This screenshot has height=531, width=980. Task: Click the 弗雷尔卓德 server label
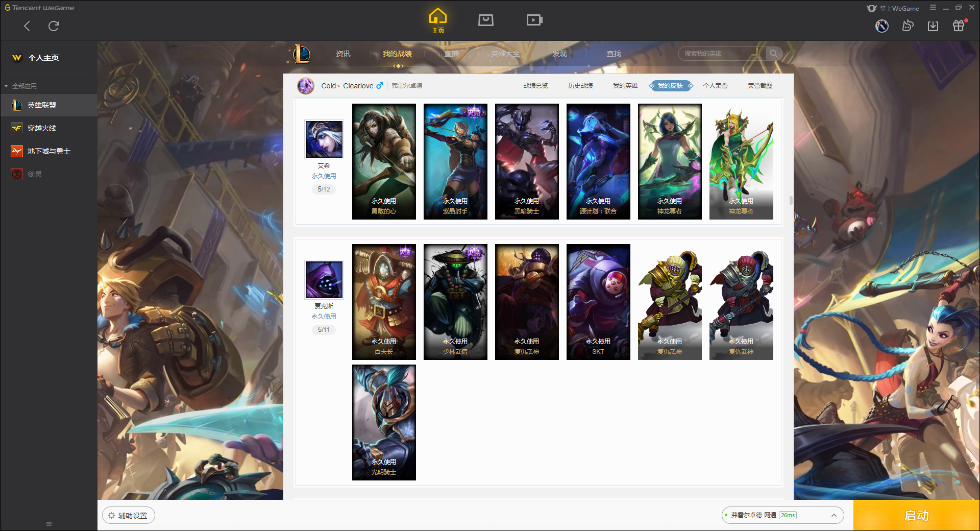click(407, 86)
